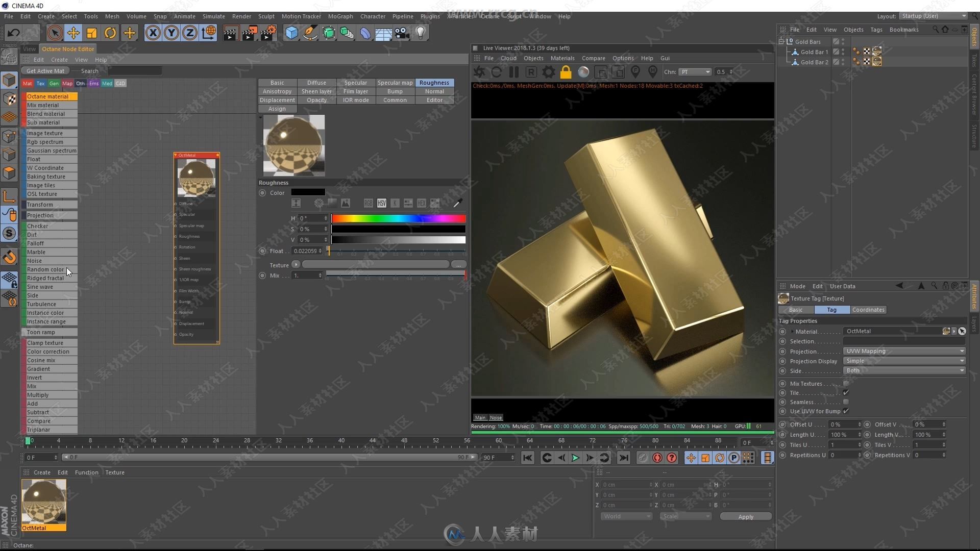Click Get Active Mat button

coord(45,71)
